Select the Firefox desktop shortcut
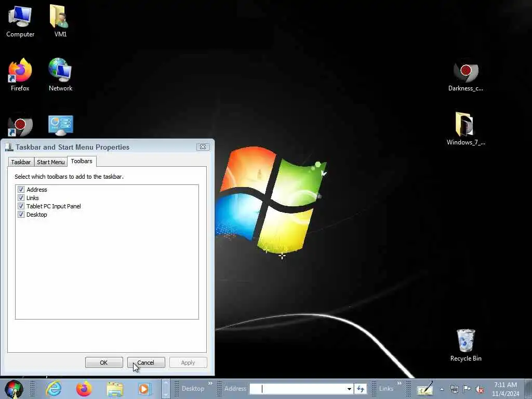Screen dimensions: 532x399 coord(20,75)
